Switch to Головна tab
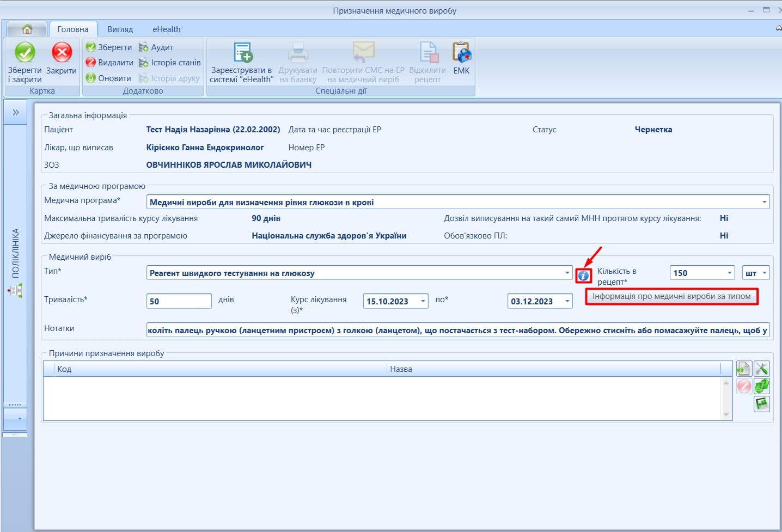 point(73,29)
